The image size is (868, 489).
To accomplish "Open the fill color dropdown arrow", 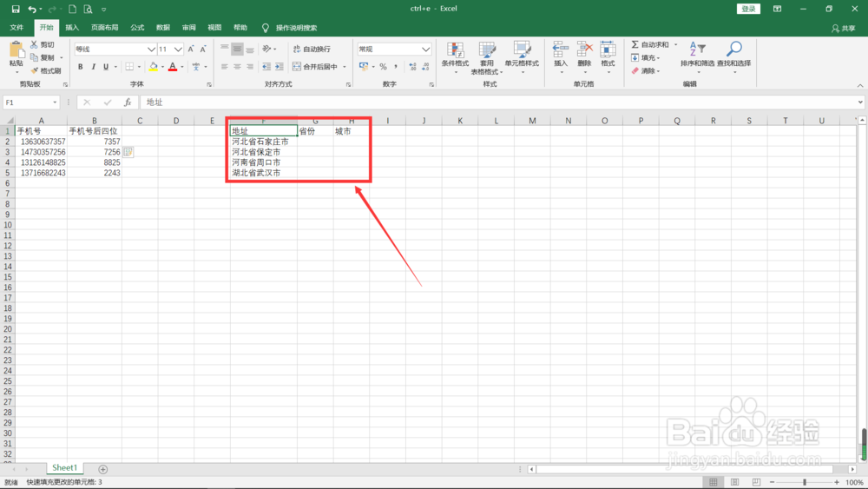I will (x=163, y=67).
